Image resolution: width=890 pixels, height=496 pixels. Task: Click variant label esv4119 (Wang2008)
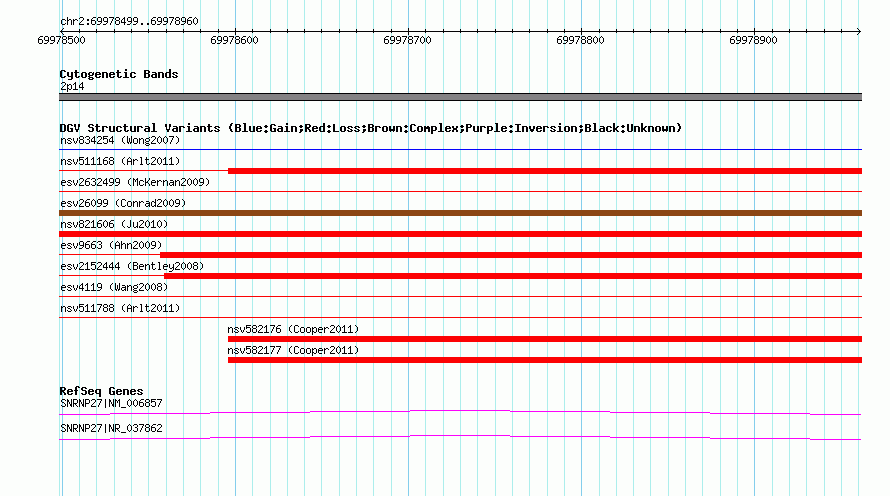pyautogui.click(x=114, y=287)
